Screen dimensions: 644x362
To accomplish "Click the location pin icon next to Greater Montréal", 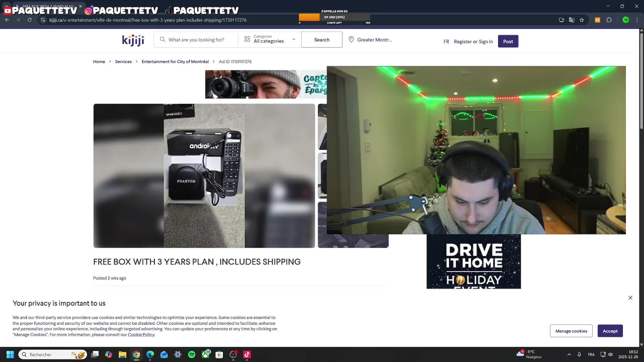I will (x=351, y=40).
